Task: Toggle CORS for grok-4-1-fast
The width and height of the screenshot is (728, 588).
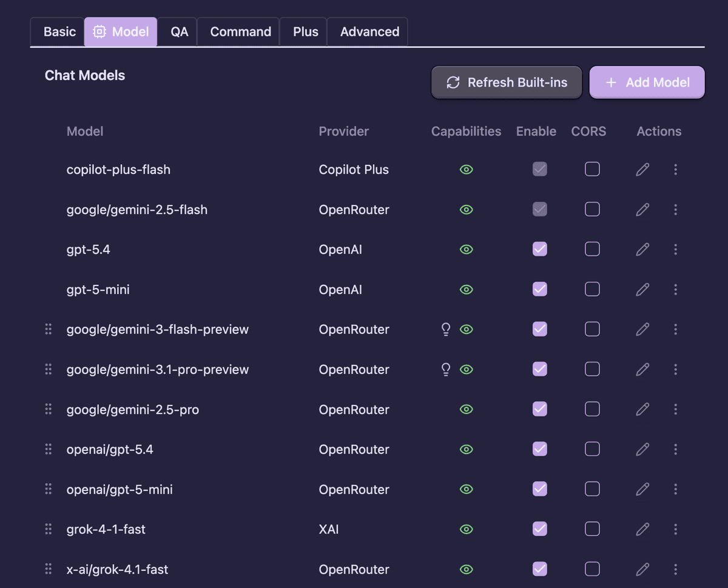Action: [x=591, y=529]
